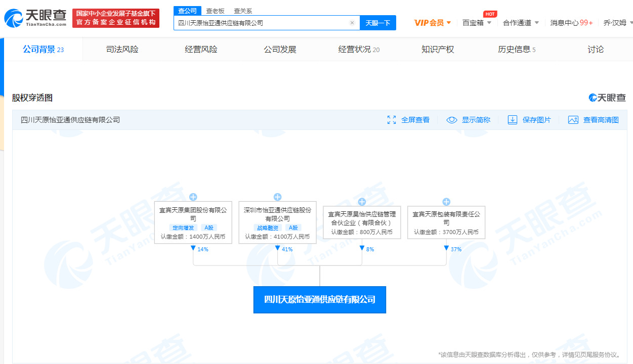Click the 显示简称 label
Screen dimensions: 633x364
[476, 120]
